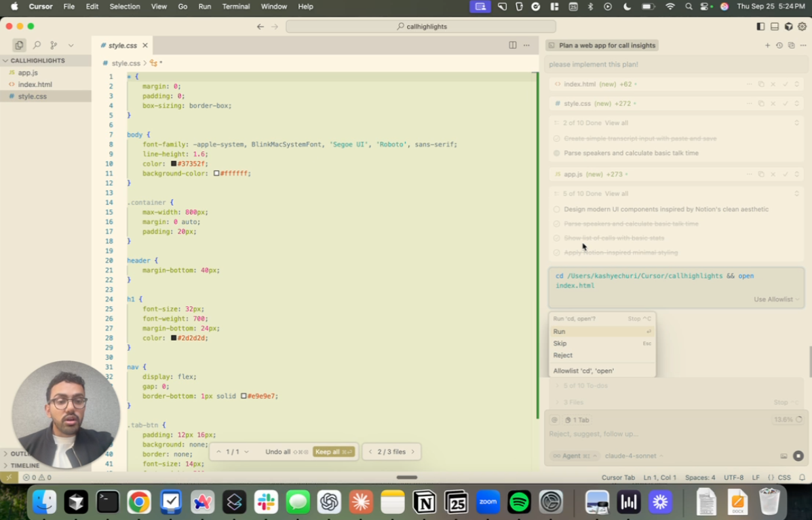The image size is (812, 520).
Task: Click the Split Editor icon
Action: [x=512, y=45]
